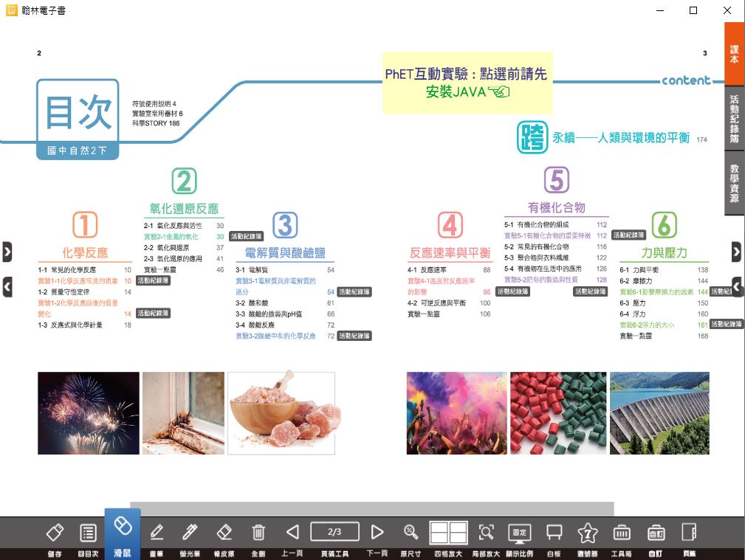The image size is (745, 560).
Task: Open chapter 1 化學反應 heading
Action: pyautogui.click(x=85, y=252)
